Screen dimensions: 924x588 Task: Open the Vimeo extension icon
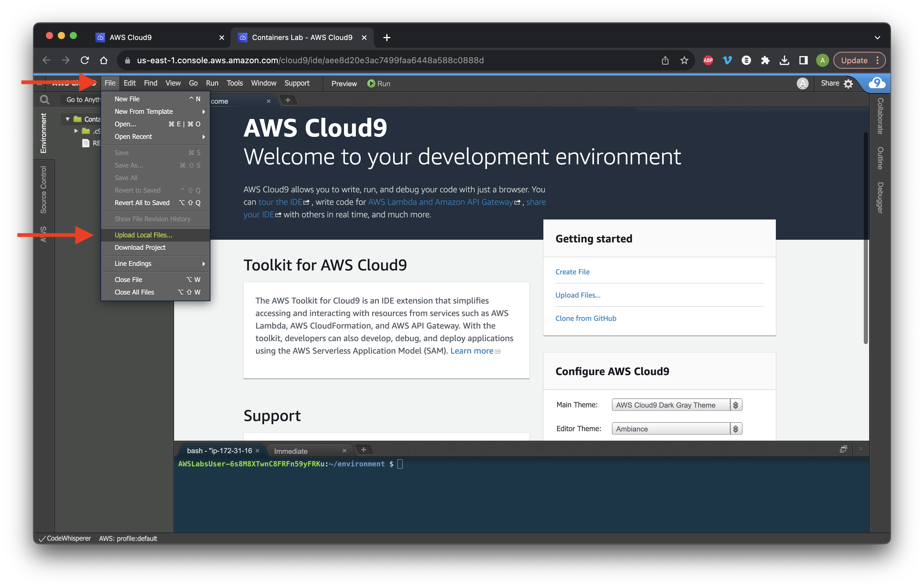click(727, 60)
